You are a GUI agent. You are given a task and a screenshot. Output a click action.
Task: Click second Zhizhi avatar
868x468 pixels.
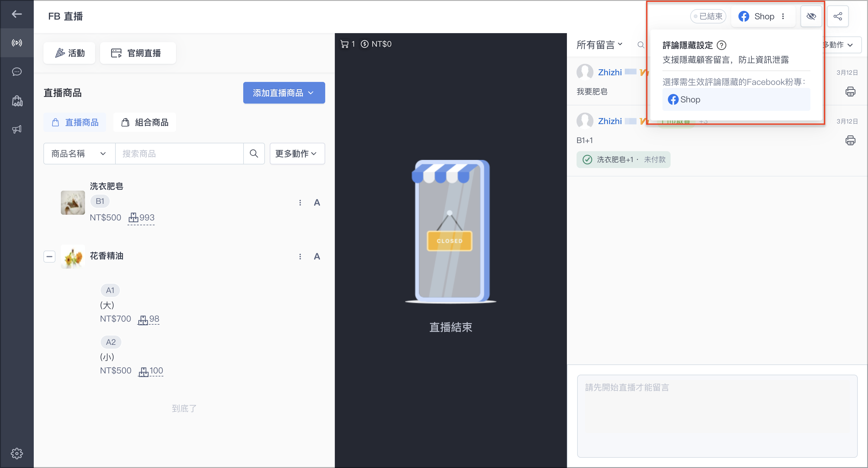pyautogui.click(x=585, y=121)
